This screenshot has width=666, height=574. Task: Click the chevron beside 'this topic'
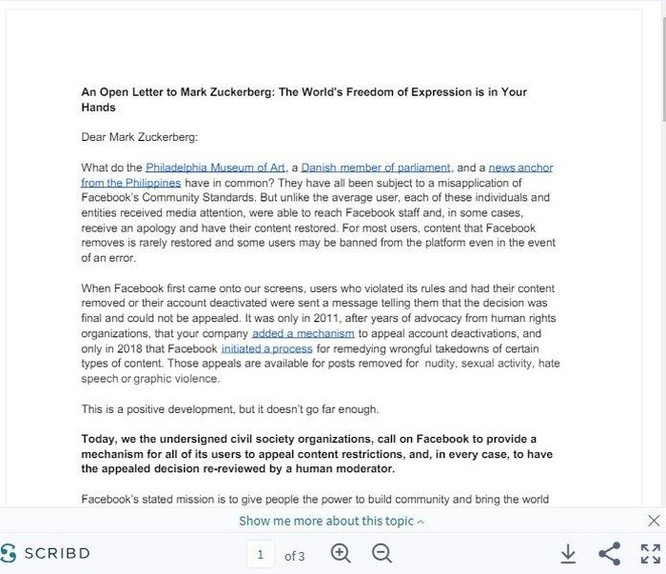point(420,522)
